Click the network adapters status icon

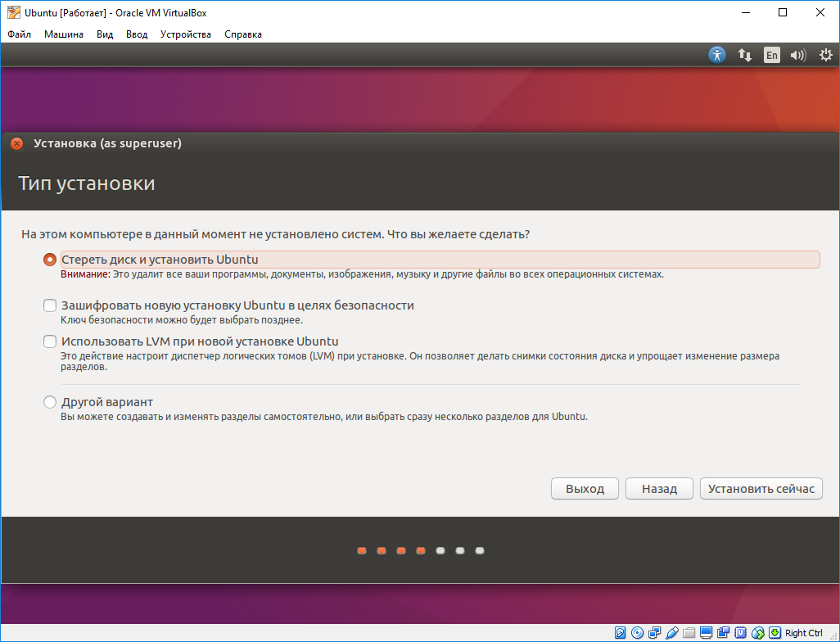[655, 633]
